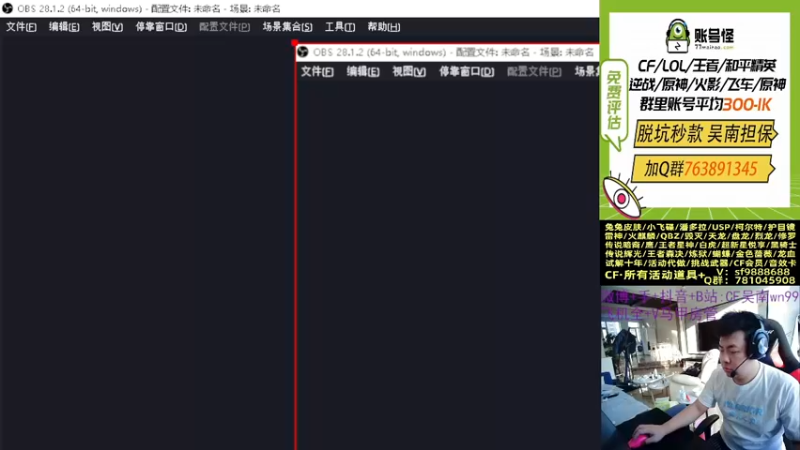The image size is (800, 450).
Task: Open the 场景集合(S) menu in main OBS window
Action: [287, 27]
